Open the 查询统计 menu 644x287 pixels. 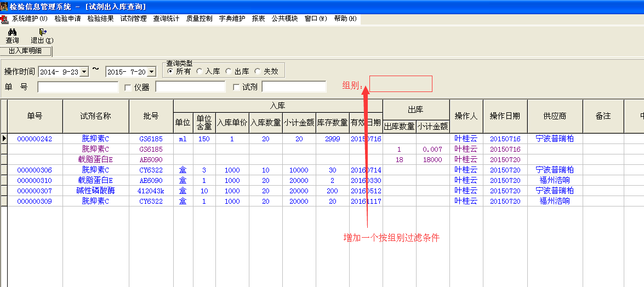(x=166, y=19)
